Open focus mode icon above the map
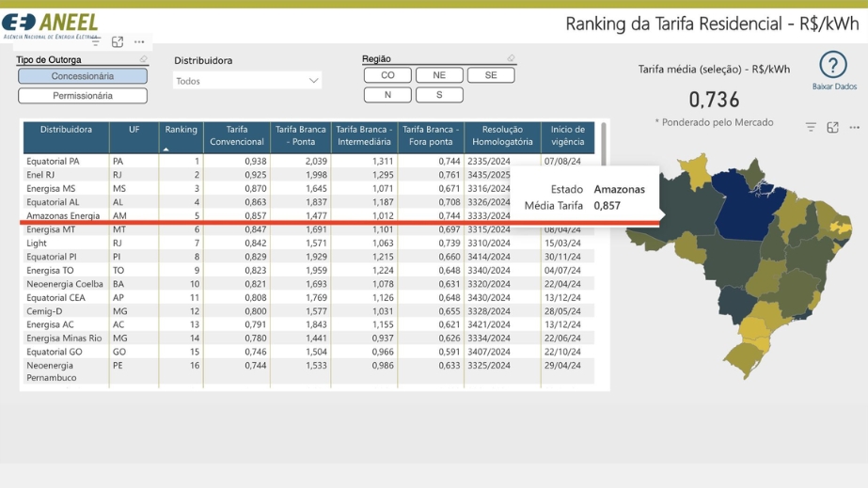Image resolution: width=868 pixels, height=488 pixels. coord(832,128)
